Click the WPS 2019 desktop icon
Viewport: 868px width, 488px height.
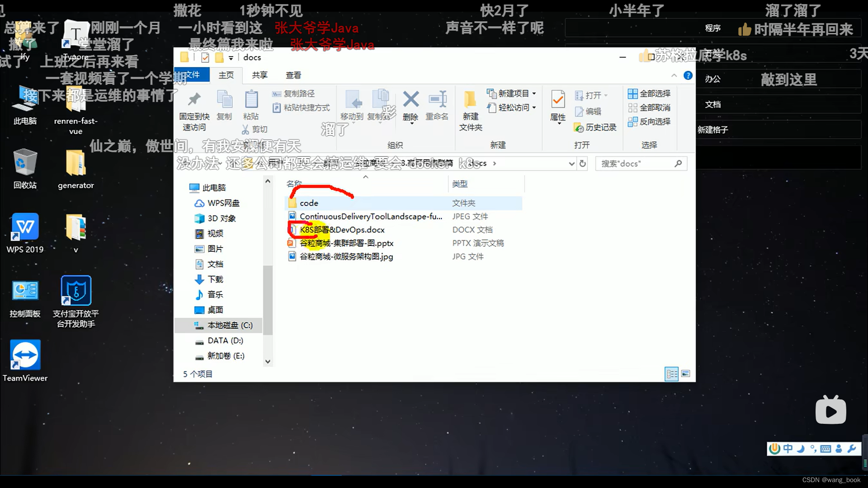click(x=25, y=233)
